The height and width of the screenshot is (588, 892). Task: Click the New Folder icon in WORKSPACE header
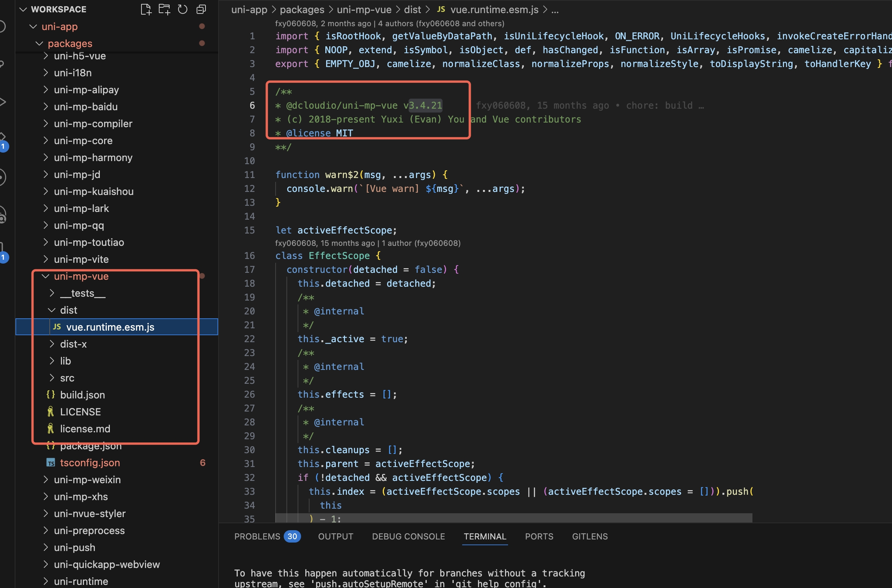[x=164, y=10]
